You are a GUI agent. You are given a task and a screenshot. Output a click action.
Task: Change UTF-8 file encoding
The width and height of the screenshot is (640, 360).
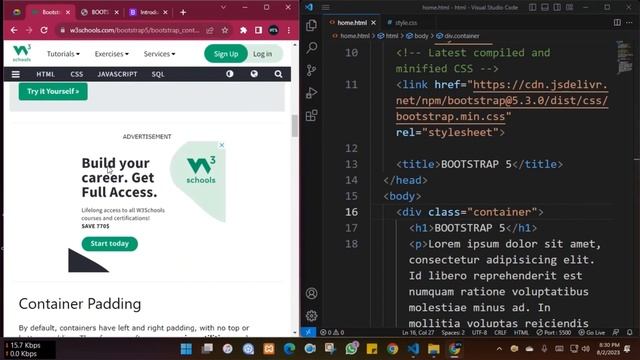click(479, 332)
